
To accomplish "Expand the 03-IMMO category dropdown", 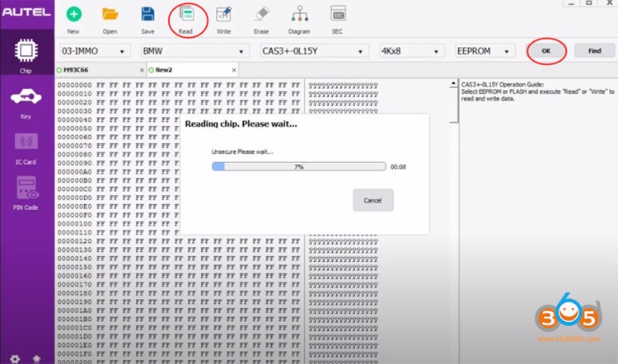I will (94, 51).
